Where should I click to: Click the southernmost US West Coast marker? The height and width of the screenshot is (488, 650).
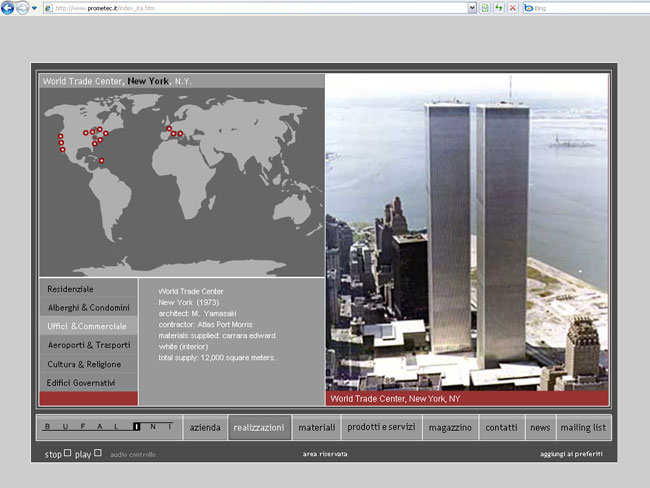point(63,149)
